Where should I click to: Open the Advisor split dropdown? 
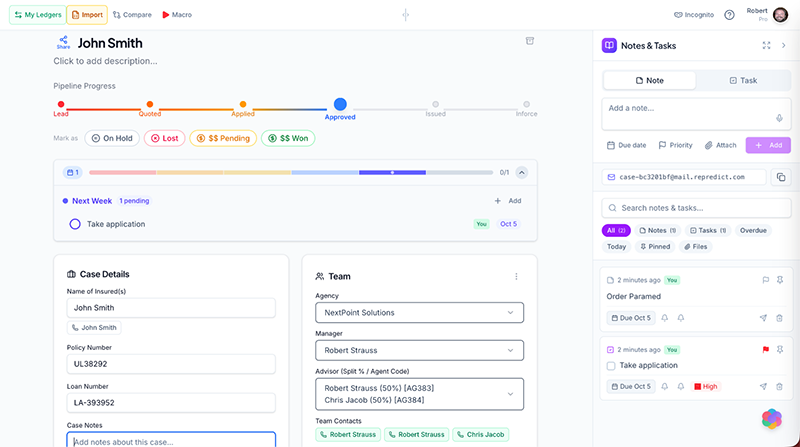tap(419, 394)
